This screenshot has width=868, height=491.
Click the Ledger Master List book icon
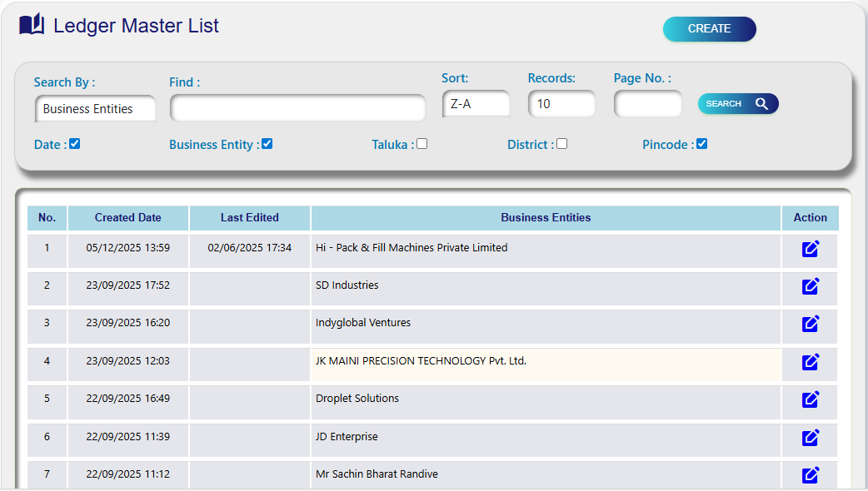[x=32, y=26]
